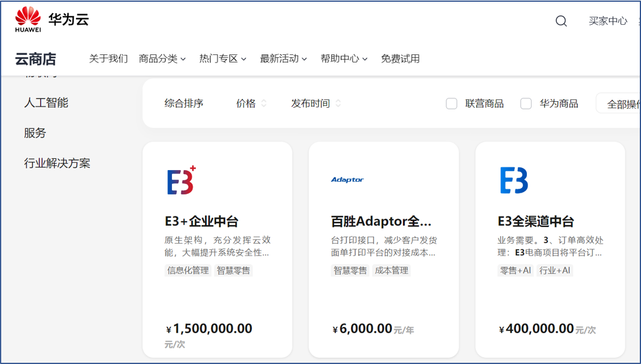This screenshot has width=641, height=364.
Task: Click 华为云 brand text
Action: coord(69,19)
